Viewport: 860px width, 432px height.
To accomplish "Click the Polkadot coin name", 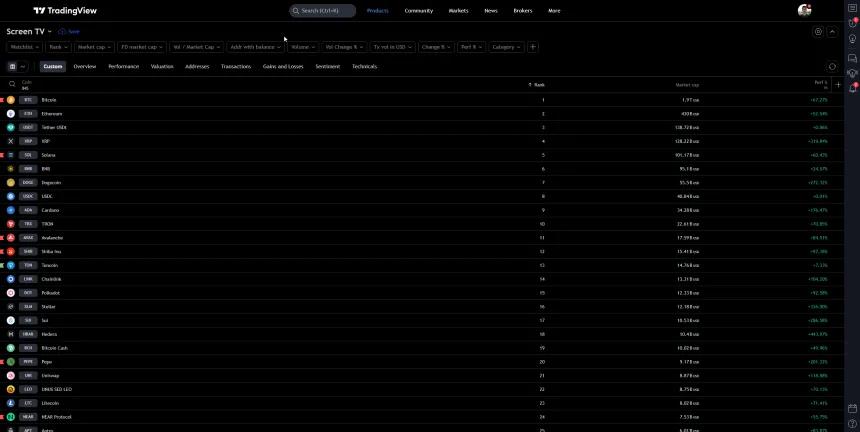I will pyautogui.click(x=50, y=293).
